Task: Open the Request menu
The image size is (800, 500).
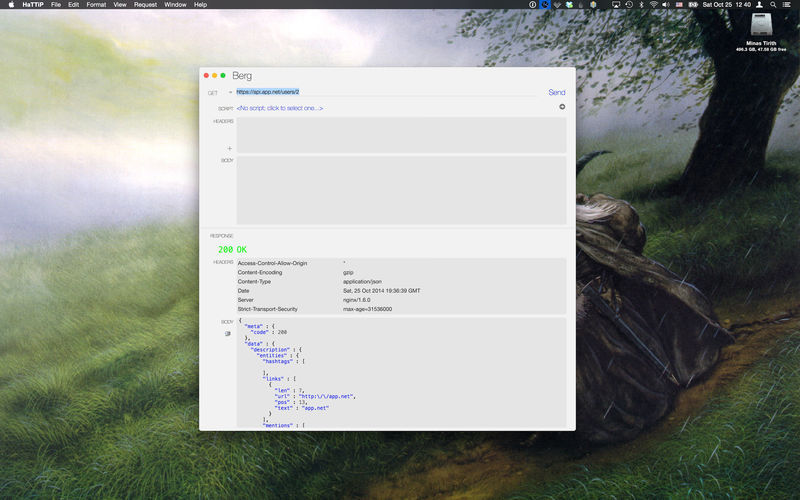Action: pos(145,5)
